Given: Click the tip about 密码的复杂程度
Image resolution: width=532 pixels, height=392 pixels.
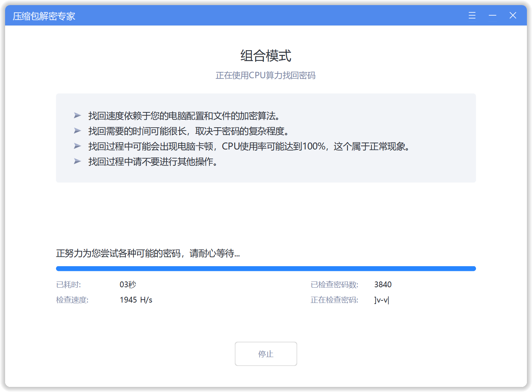Looking at the screenshot, I should pyautogui.click(x=189, y=131).
